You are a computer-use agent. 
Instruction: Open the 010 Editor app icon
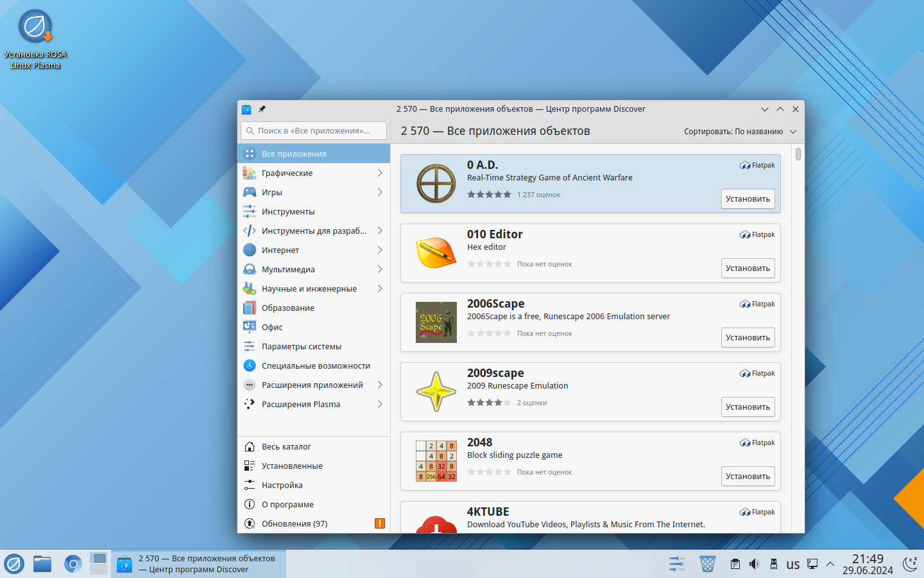(436, 253)
